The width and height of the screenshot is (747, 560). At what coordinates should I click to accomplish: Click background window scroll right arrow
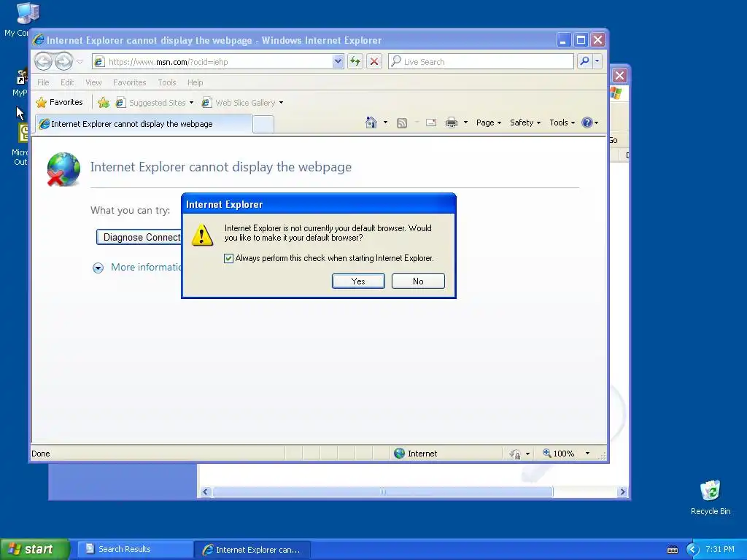tap(622, 492)
